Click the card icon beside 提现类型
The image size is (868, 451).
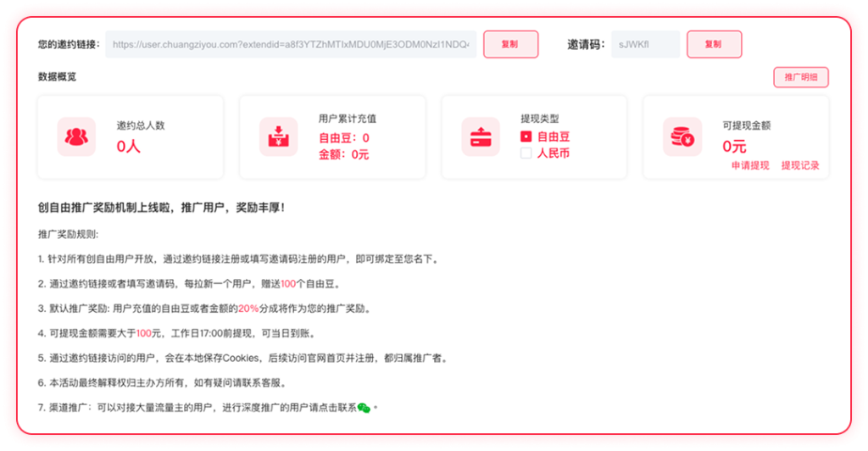481,136
